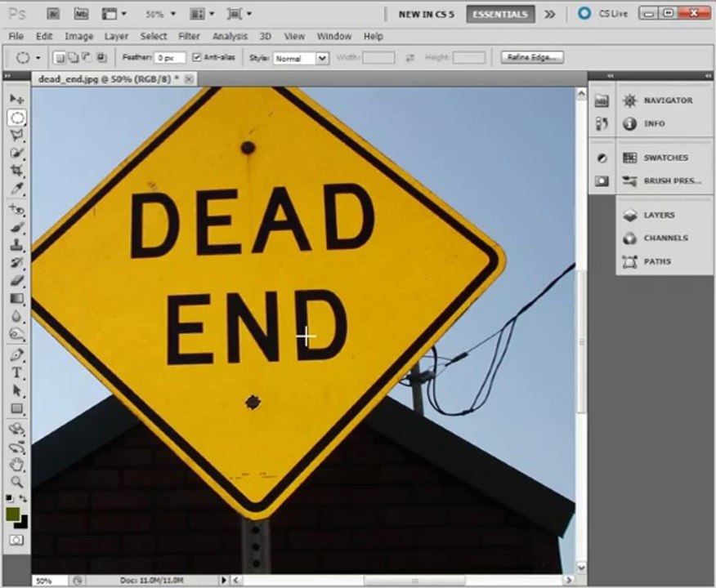
Task: Reset default foreground and background colors
Action: [9, 499]
